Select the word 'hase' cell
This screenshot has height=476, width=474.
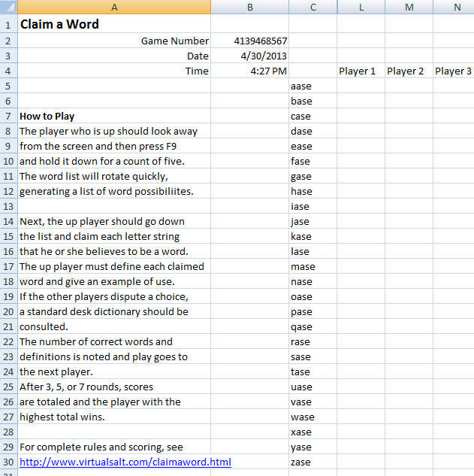(x=313, y=191)
